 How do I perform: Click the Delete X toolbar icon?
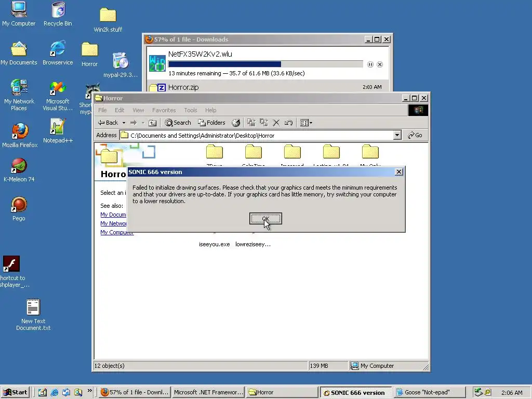(x=276, y=123)
